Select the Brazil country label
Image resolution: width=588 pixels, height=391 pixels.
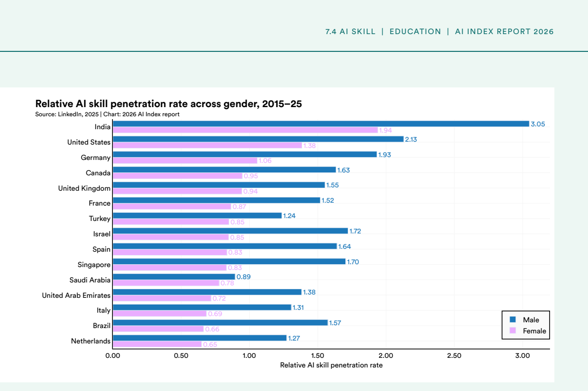tap(102, 326)
